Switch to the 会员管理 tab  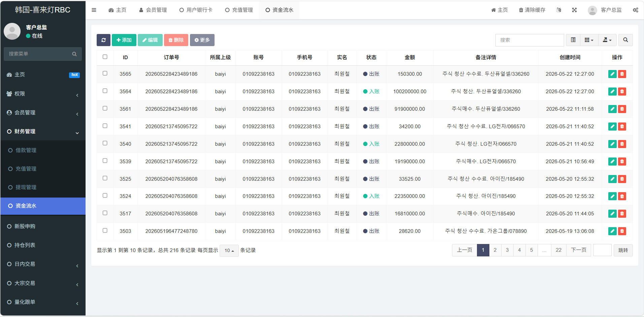153,10
